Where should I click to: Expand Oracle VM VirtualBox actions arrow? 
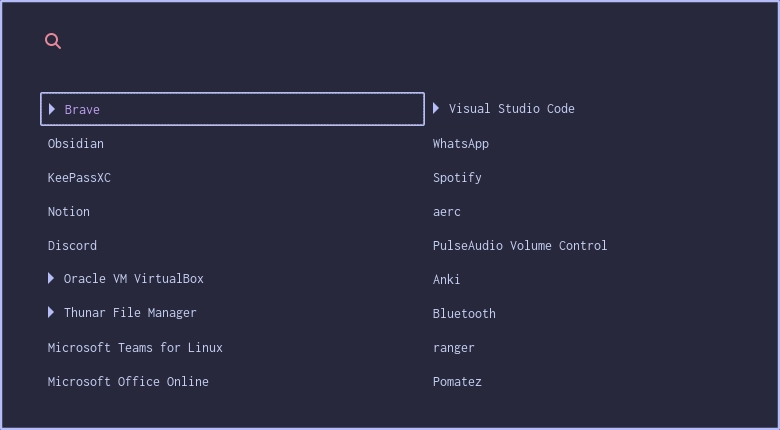click(51, 278)
